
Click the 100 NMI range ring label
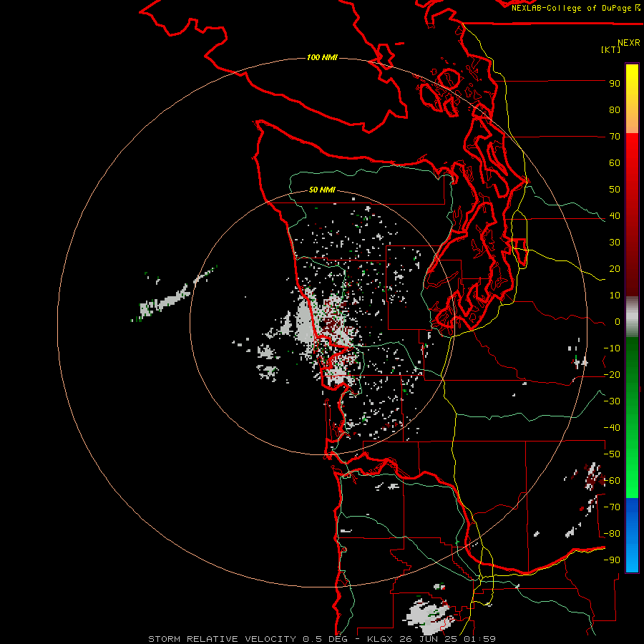pos(322,57)
